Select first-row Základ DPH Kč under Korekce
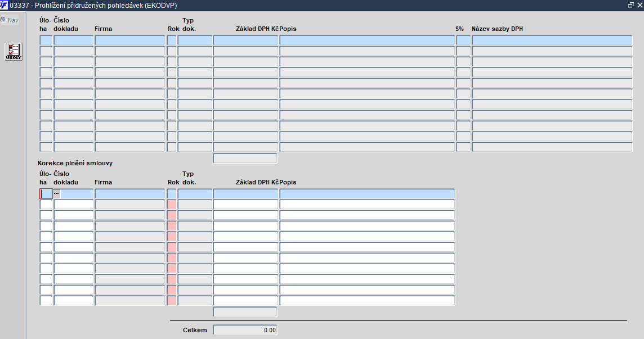644x339 pixels. tap(245, 194)
